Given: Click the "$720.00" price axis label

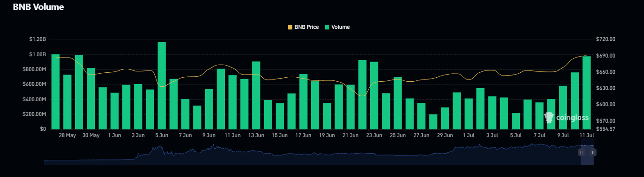Looking at the screenshot, I should (605, 40).
